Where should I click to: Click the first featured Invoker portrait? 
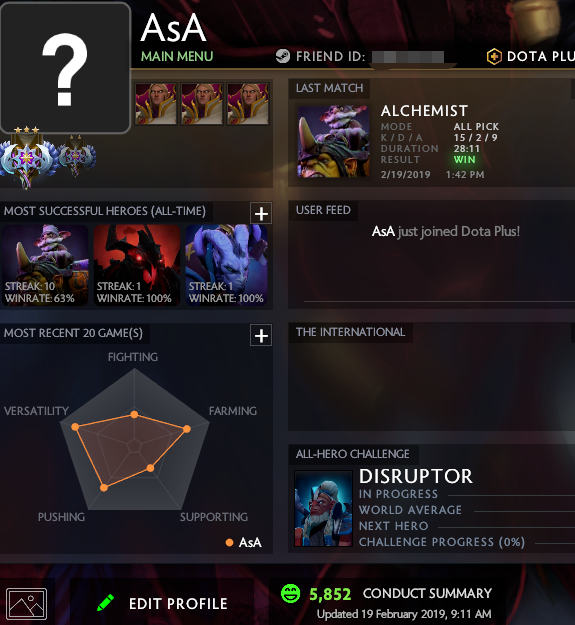[156, 104]
